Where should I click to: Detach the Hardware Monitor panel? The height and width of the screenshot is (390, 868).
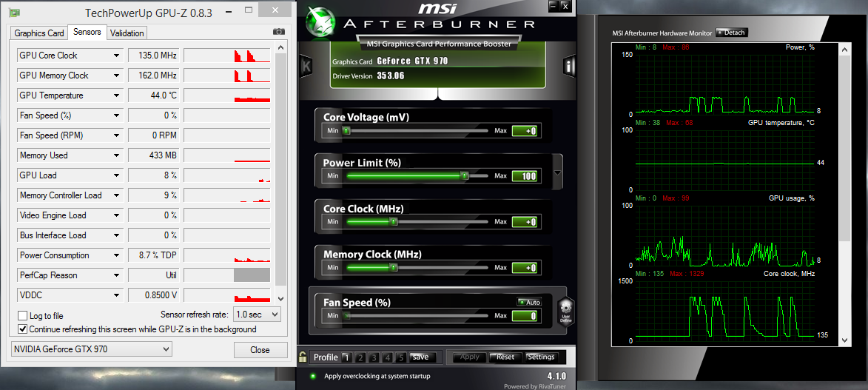[x=731, y=33]
